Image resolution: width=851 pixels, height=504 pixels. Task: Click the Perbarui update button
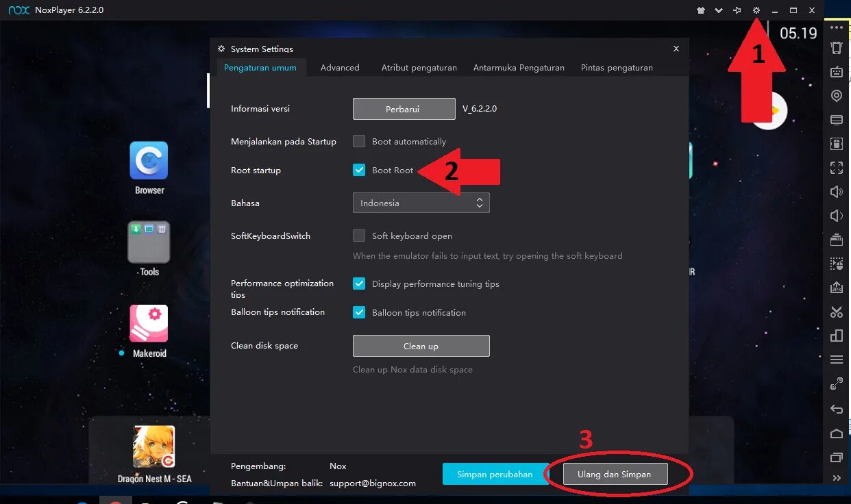[x=404, y=109]
